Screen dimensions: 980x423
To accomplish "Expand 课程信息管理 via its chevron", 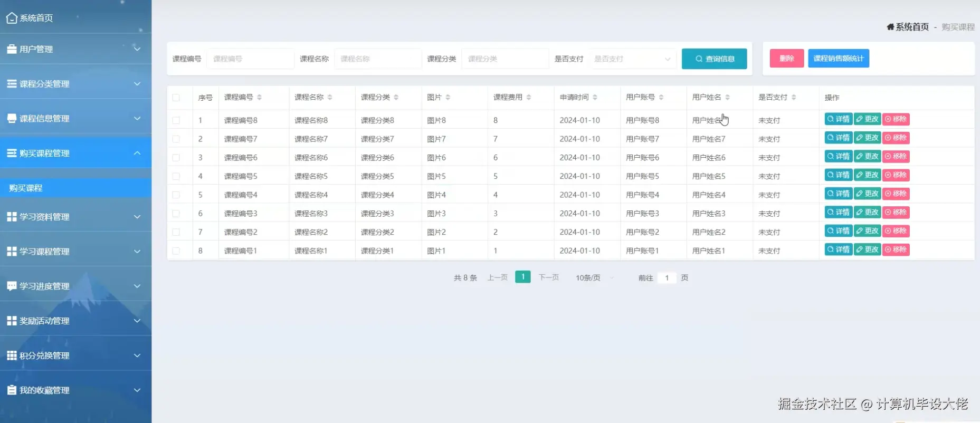I will [137, 118].
